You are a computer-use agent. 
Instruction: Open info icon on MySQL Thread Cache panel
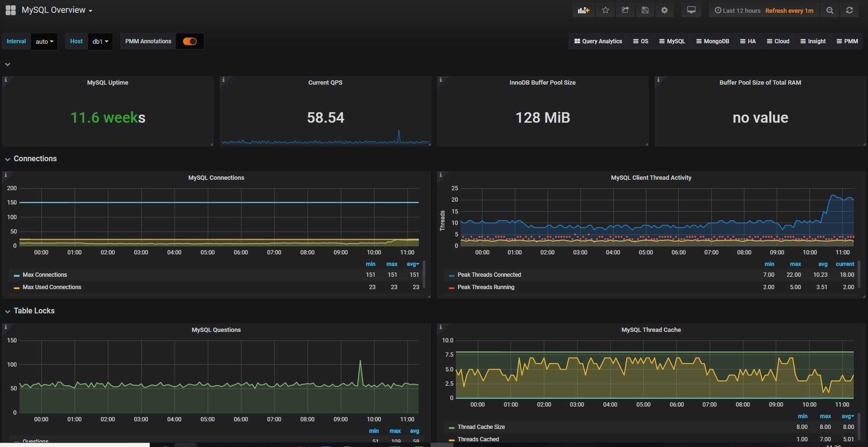[441, 327]
